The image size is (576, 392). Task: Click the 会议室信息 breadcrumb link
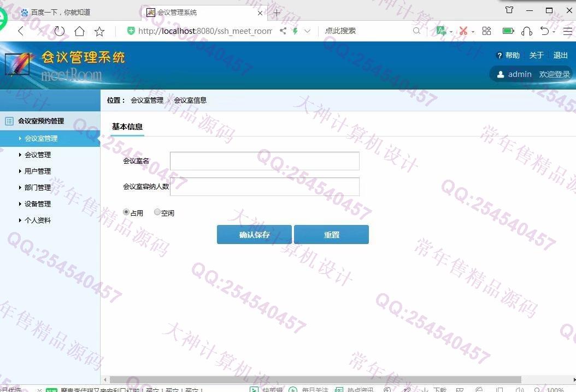point(190,100)
